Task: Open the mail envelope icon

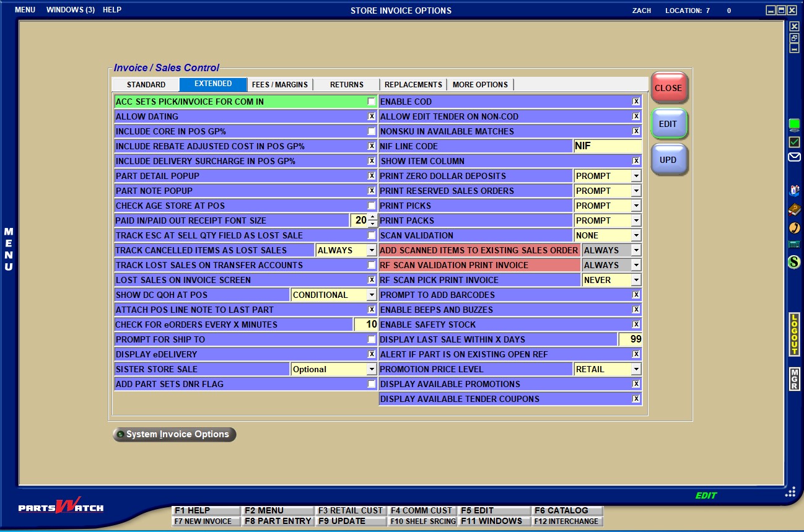Action: (794, 157)
